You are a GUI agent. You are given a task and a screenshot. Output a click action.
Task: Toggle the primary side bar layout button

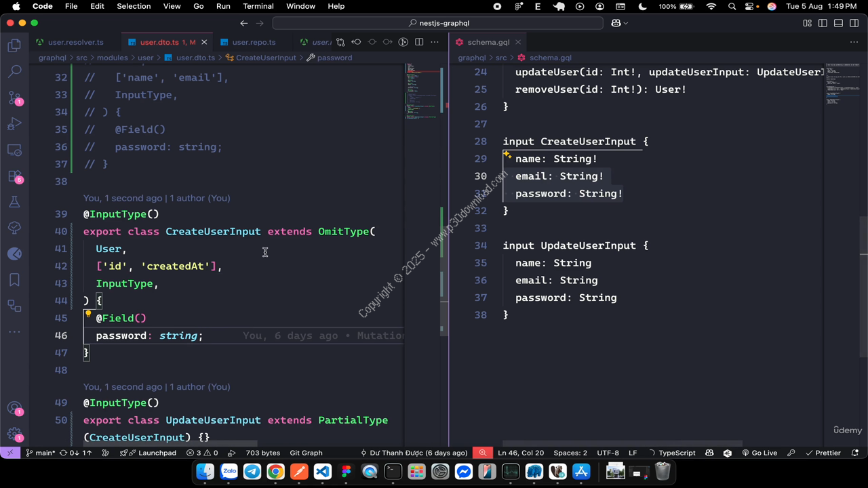(x=823, y=23)
